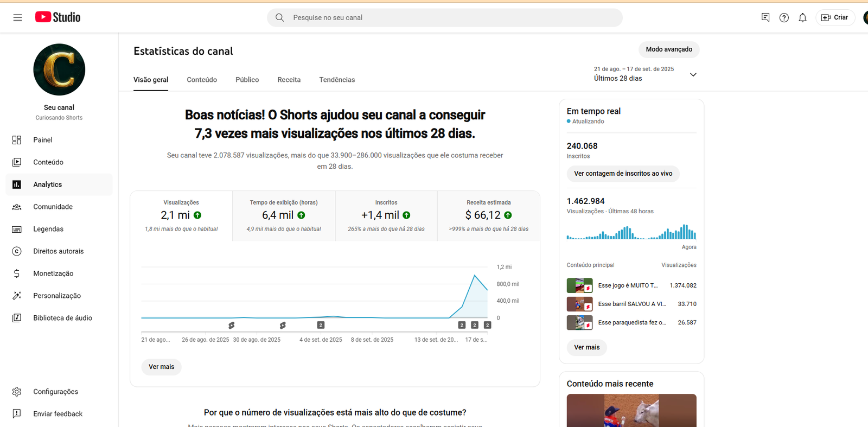The width and height of the screenshot is (868, 427).
Task: Click the search magnifier icon
Action: pyautogui.click(x=279, y=17)
